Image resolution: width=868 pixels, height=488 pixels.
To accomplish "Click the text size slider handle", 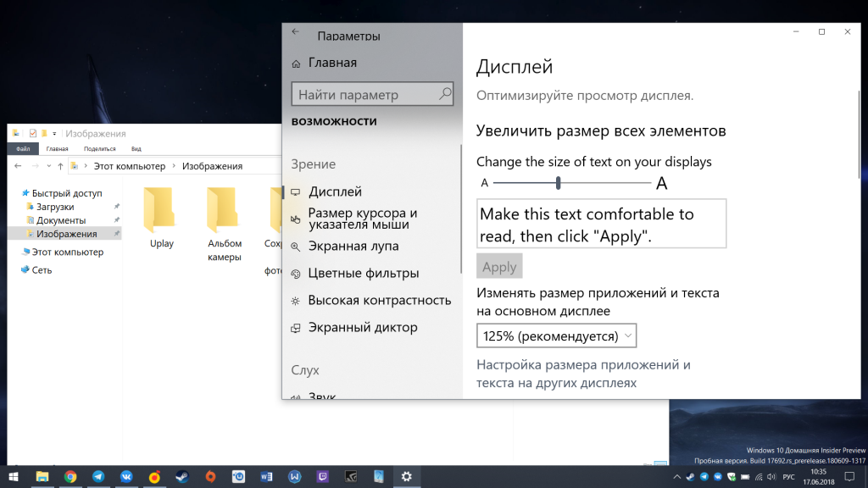I will [559, 183].
